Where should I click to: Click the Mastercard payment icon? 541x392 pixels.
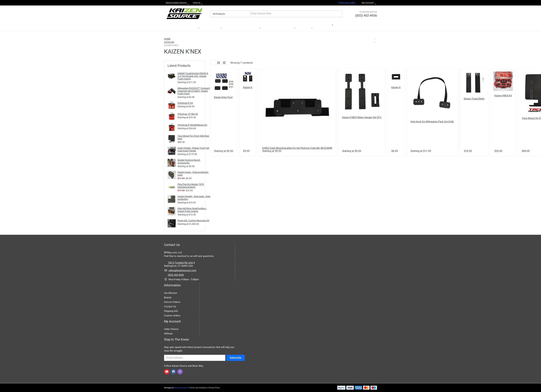(366, 388)
